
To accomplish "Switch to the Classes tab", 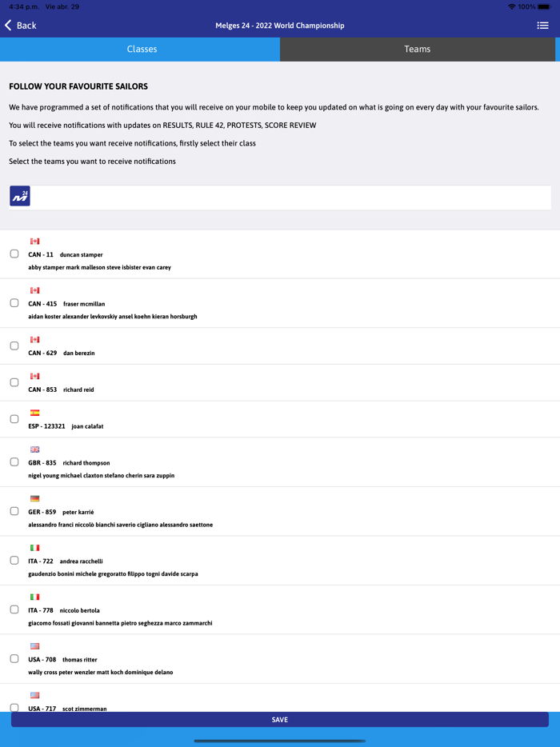I will point(141,50).
